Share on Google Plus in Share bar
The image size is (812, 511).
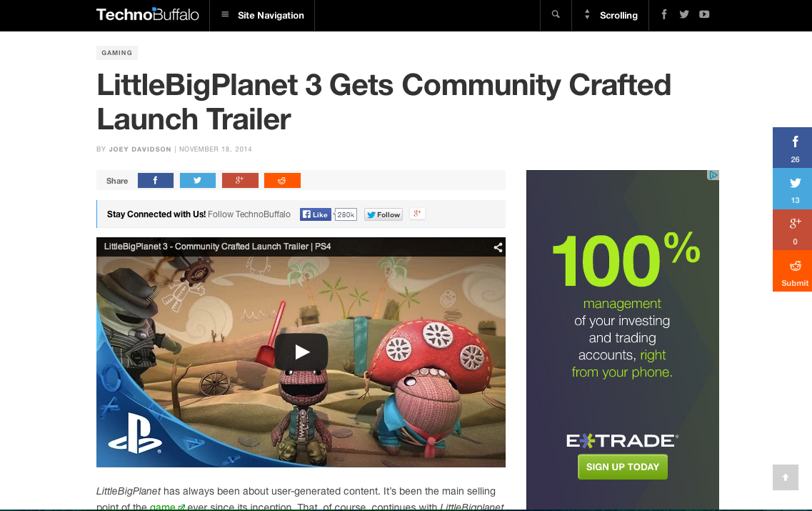(240, 180)
